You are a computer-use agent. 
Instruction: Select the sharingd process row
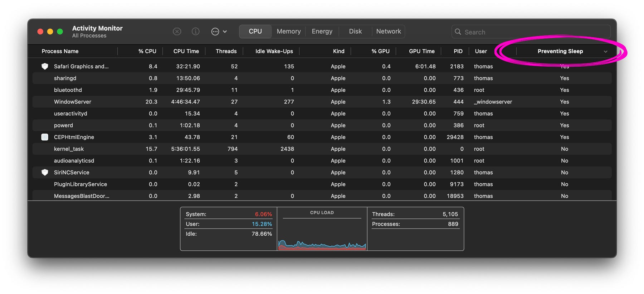322,78
